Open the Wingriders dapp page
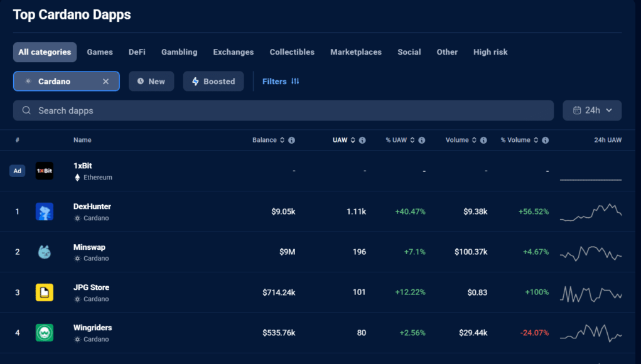641x364 pixels. (92, 328)
